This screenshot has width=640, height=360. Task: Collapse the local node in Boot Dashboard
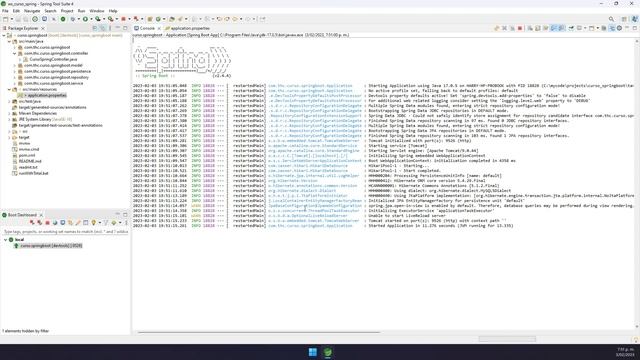(5, 240)
